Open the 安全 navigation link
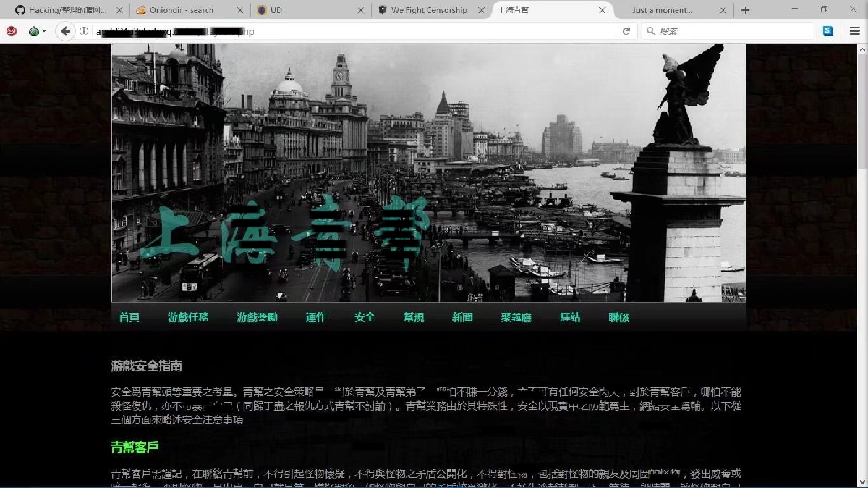868x488 pixels. click(x=365, y=317)
